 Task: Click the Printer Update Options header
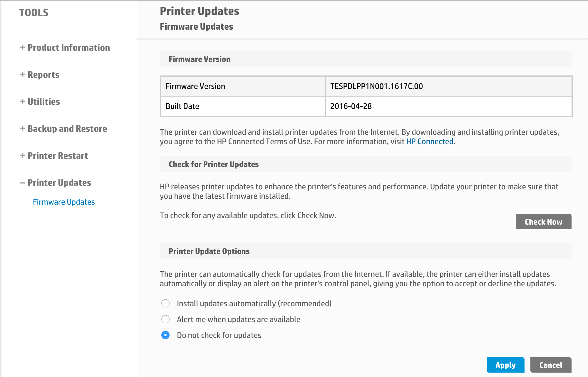click(x=209, y=251)
